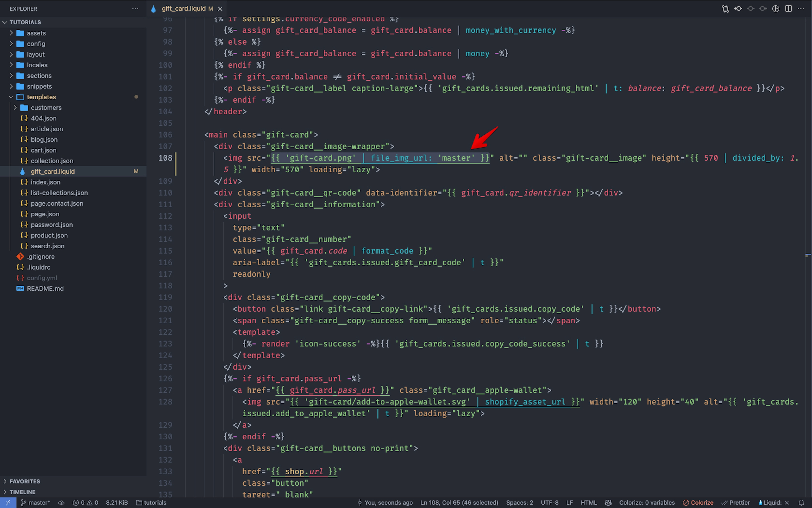Open page.contact.json file
812x508 pixels.
coord(73,203)
